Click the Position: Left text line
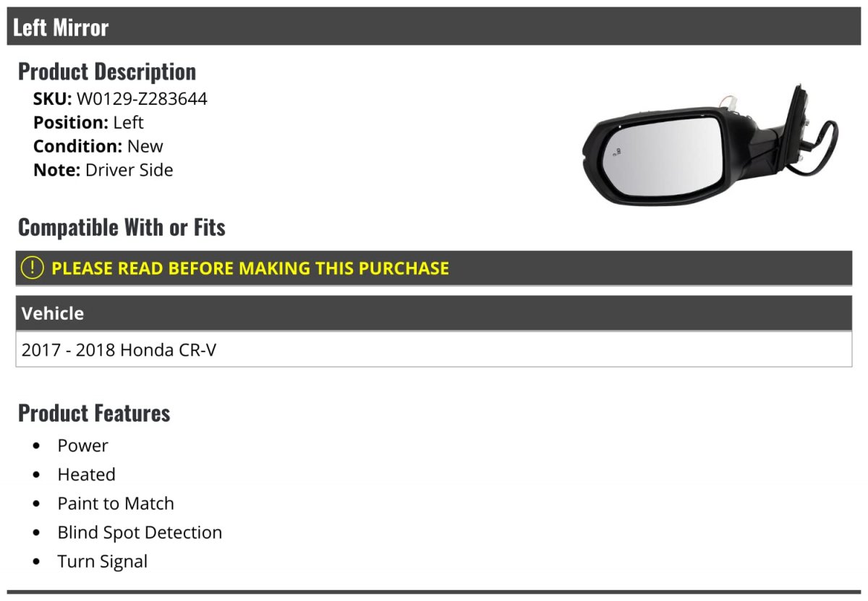 coord(88,122)
